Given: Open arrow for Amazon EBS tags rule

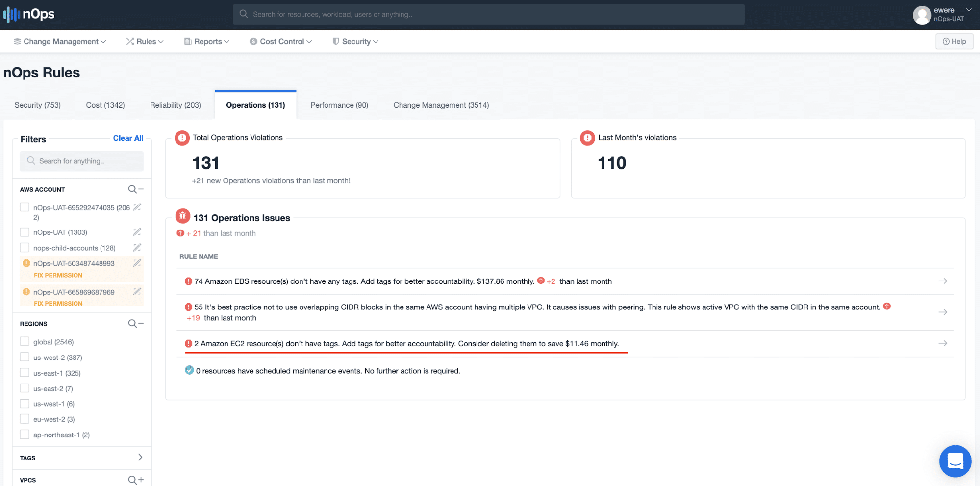Looking at the screenshot, I should pyautogui.click(x=943, y=281).
